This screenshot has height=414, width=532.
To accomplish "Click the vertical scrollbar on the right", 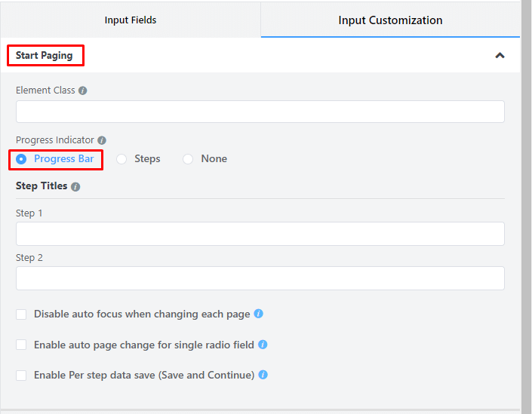I will point(526,204).
